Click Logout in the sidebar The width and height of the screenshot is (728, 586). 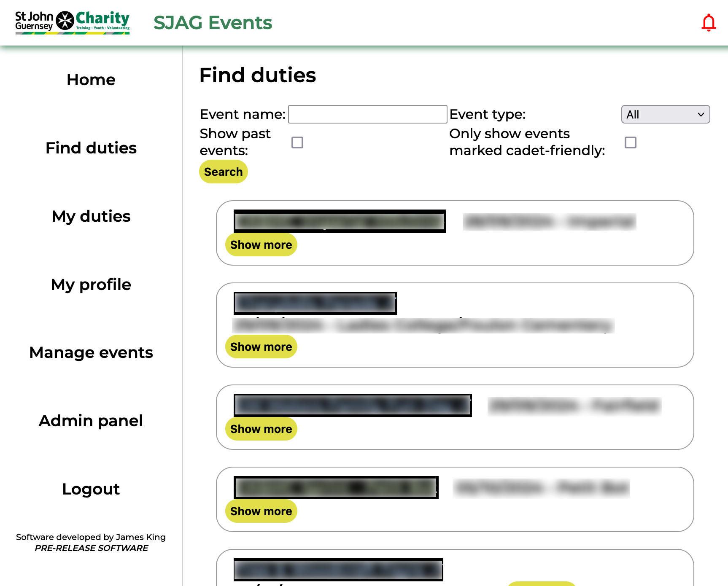point(91,489)
